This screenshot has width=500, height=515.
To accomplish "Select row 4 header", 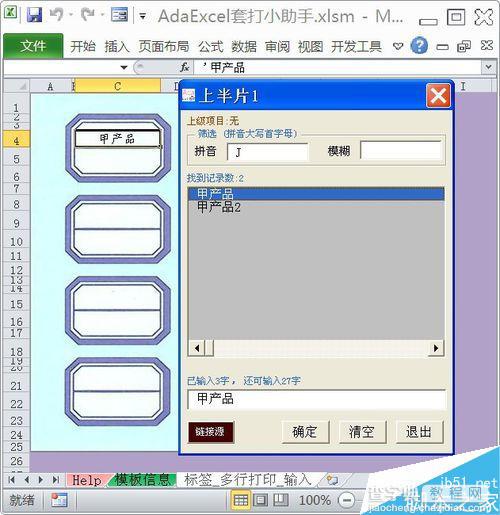I will tap(16, 140).
